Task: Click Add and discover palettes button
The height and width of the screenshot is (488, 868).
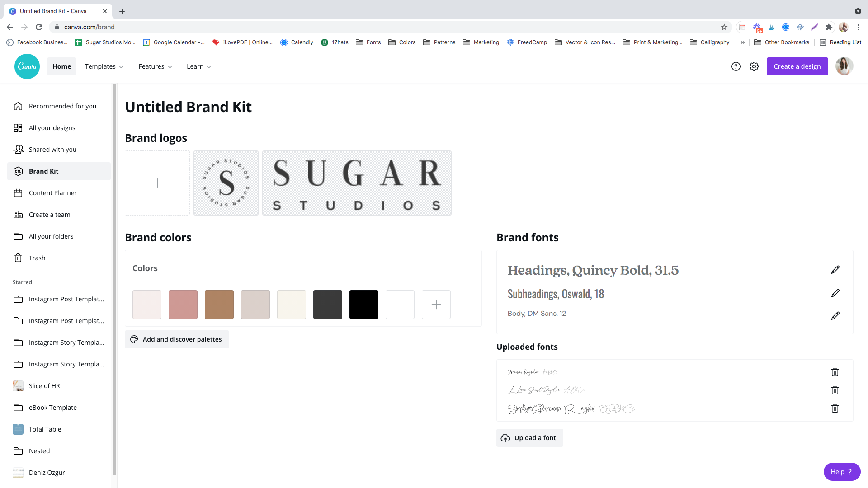Action: point(176,339)
